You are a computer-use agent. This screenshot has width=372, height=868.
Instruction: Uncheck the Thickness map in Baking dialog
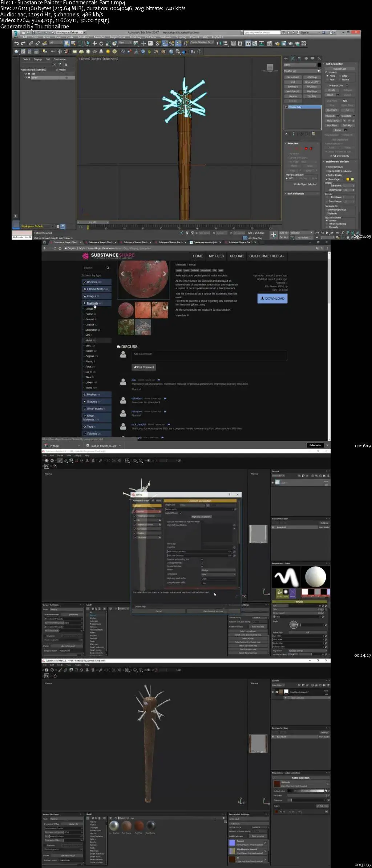coord(135,537)
